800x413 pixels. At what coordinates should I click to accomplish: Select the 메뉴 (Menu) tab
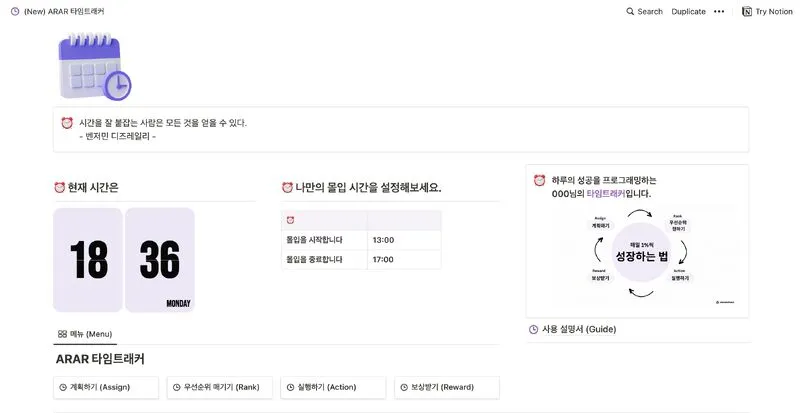point(84,333)
